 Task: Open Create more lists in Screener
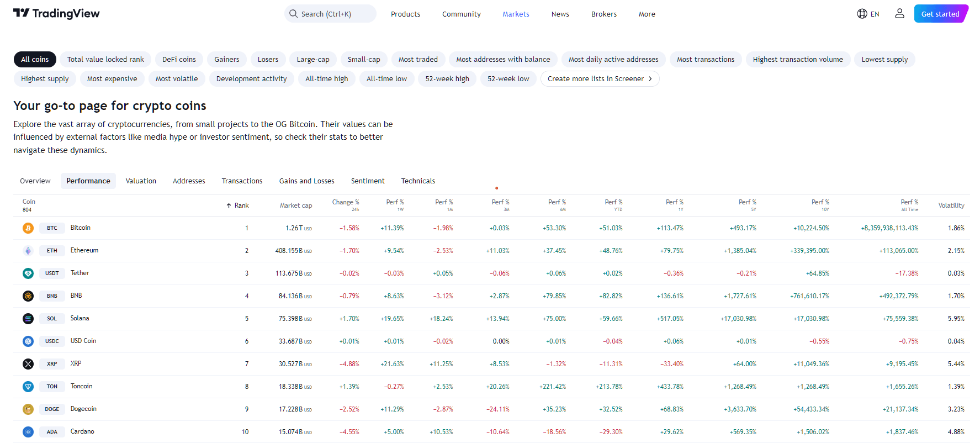[600, 79]
